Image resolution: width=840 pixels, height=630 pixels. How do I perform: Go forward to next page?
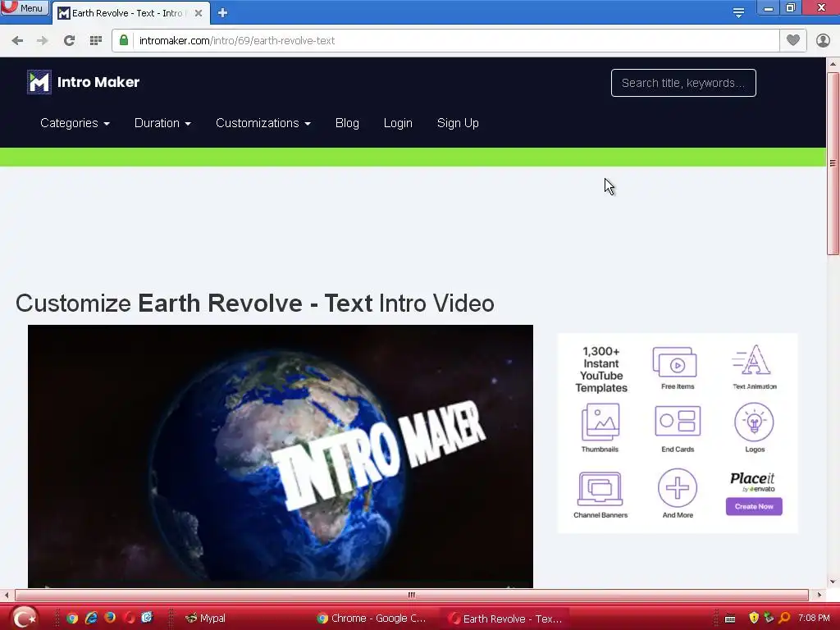click(43, 41)
